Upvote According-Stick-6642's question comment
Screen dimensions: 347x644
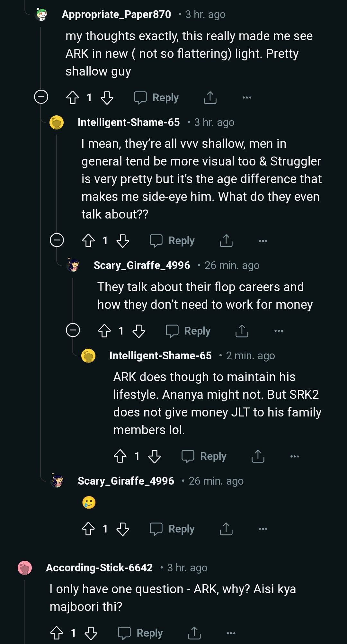(57, 633)
